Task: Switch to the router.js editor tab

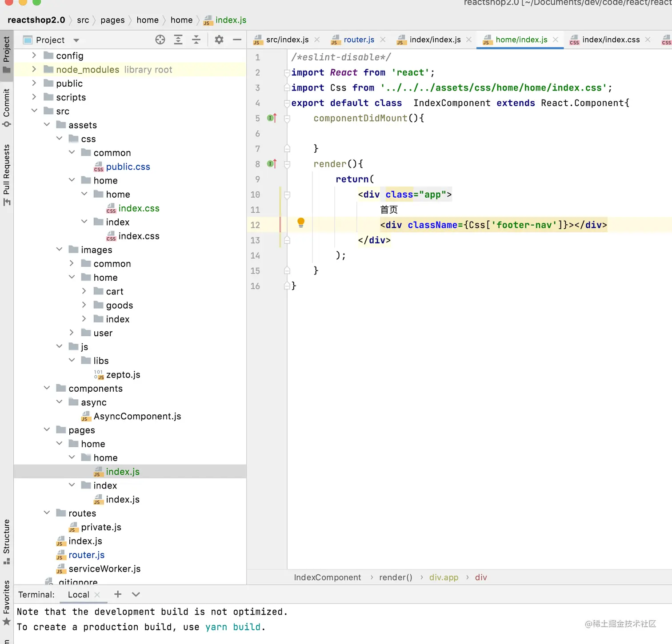Action: tap(358, 40)
